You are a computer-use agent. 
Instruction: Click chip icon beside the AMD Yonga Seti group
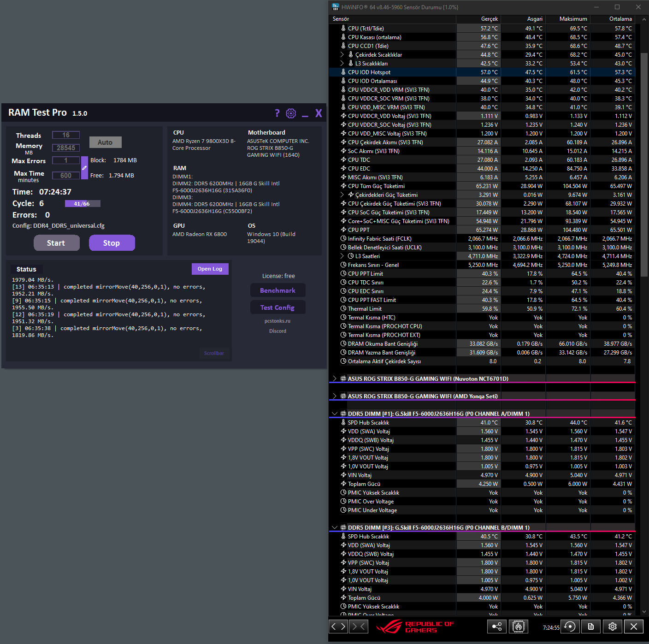pyautogui.click(x=343, y=396)
